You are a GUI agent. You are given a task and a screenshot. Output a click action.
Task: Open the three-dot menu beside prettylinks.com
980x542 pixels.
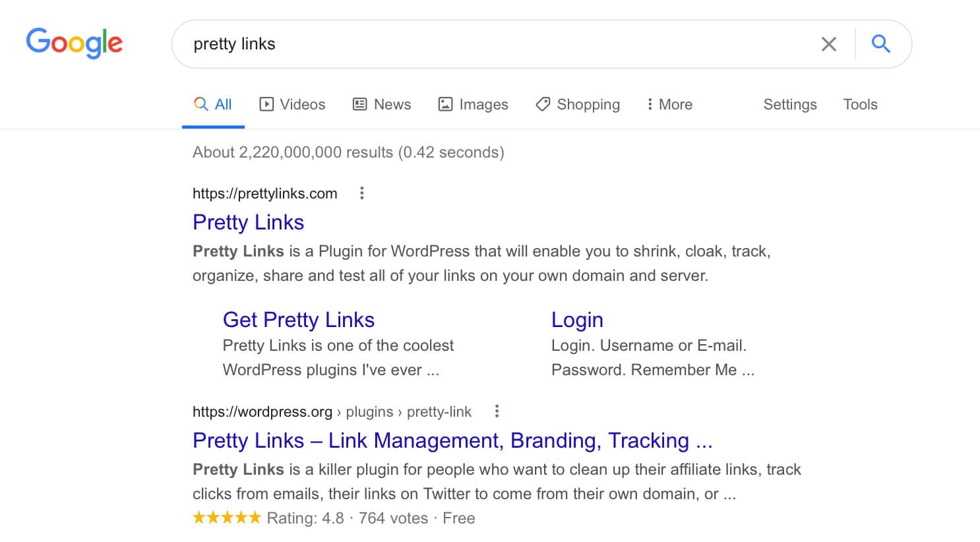(361, 193)
